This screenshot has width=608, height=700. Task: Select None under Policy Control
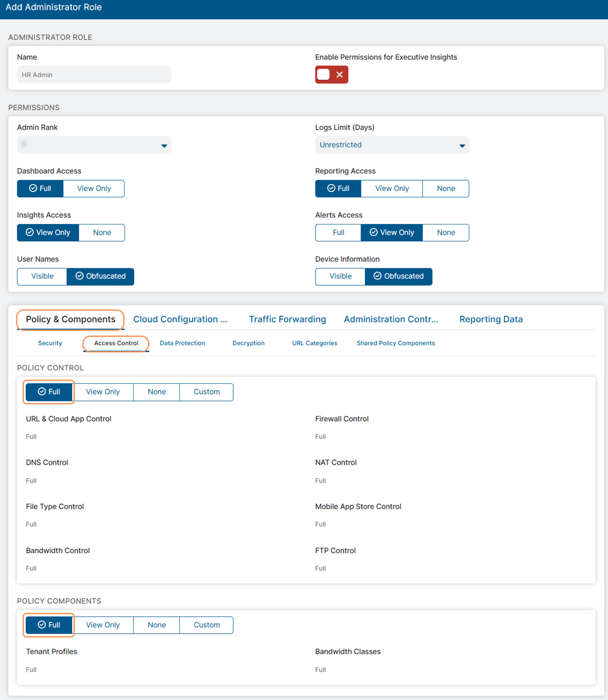tap(157, 392)
